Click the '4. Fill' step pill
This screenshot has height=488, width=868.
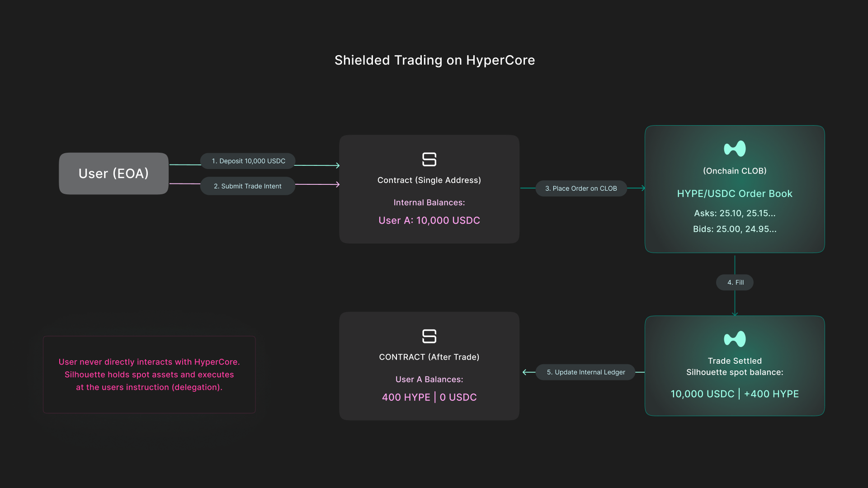735,282
